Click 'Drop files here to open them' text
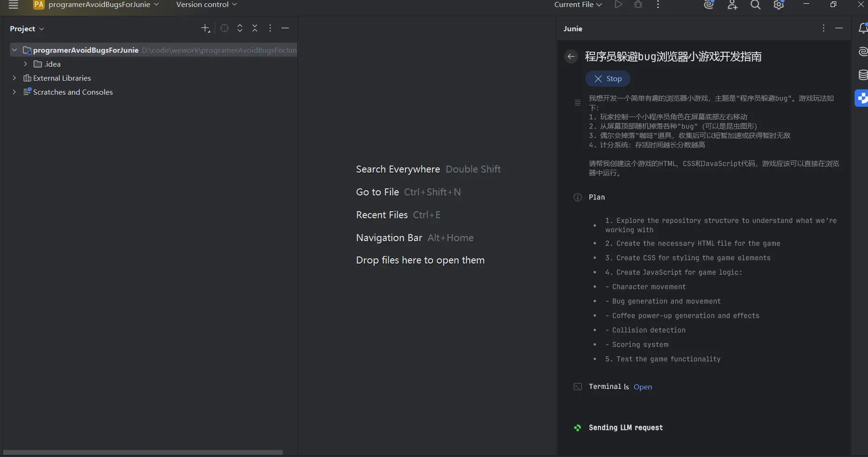868x457 pixels. pos(420,260)
